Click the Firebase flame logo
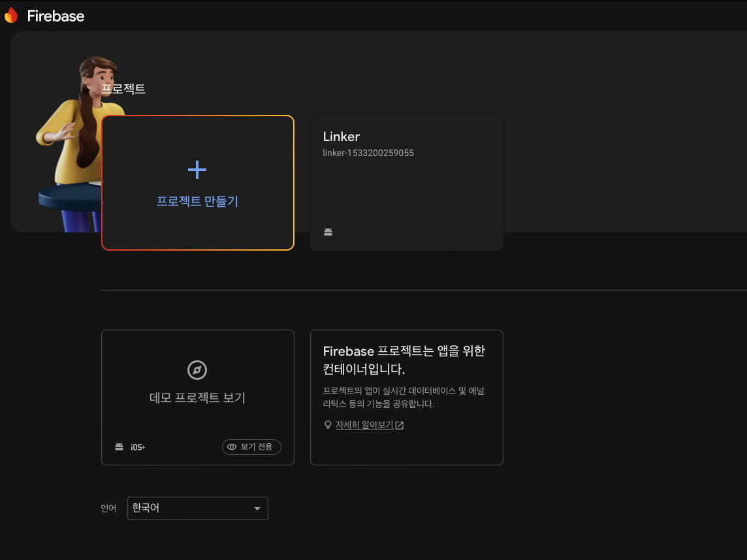Screen dimensions: 747x560 tap(11, 16)
